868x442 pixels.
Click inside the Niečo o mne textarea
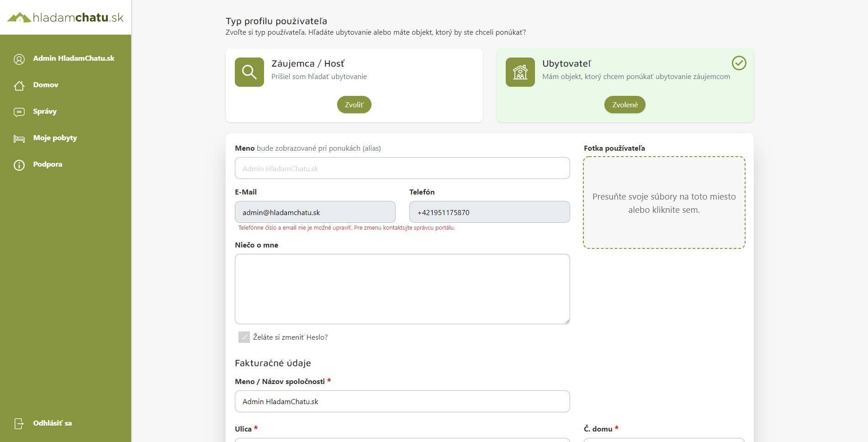[402, 289]
